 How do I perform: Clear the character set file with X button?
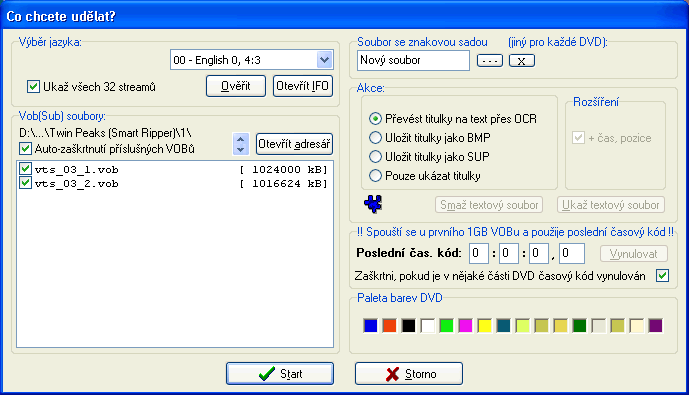pos(522,61)
